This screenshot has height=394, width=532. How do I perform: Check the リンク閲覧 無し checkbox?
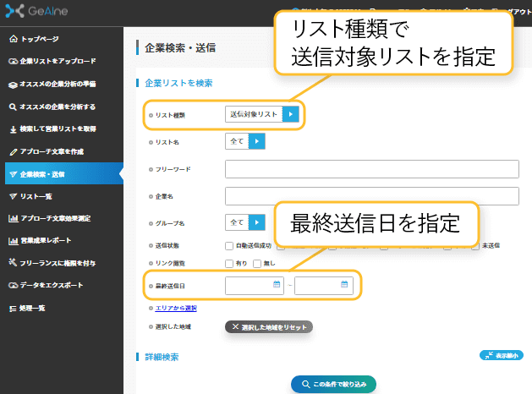[257, 264]
